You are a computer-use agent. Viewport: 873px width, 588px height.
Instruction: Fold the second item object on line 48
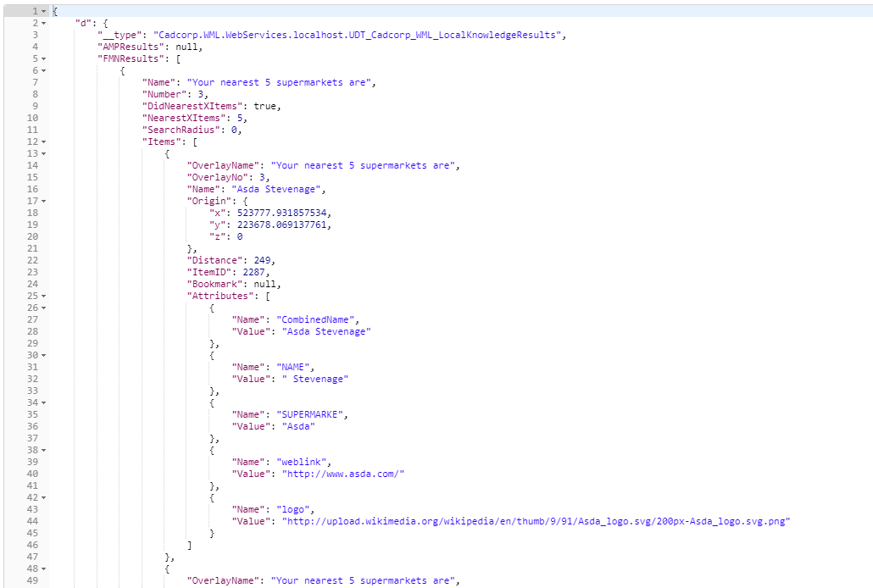(x=44, y=569)
